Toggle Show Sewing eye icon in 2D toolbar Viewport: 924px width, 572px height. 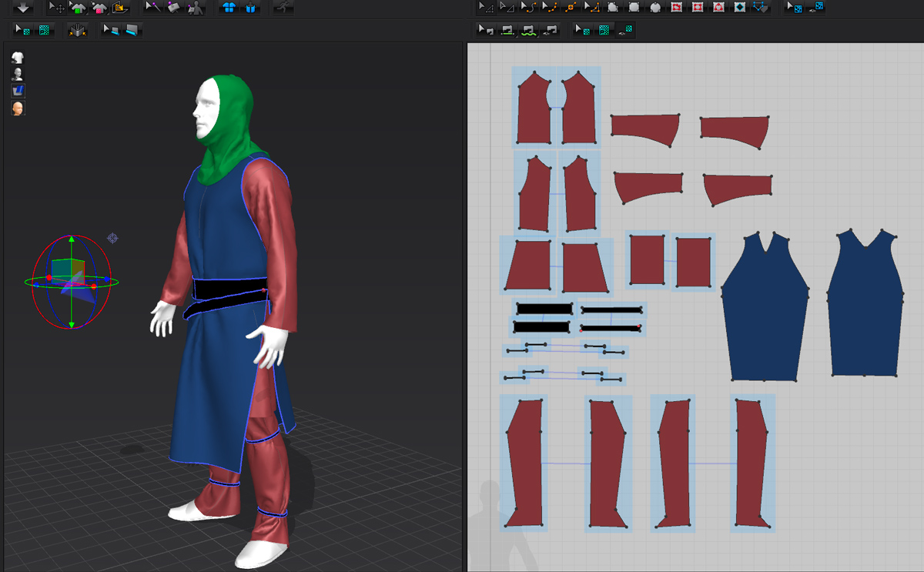pos(549,30)
